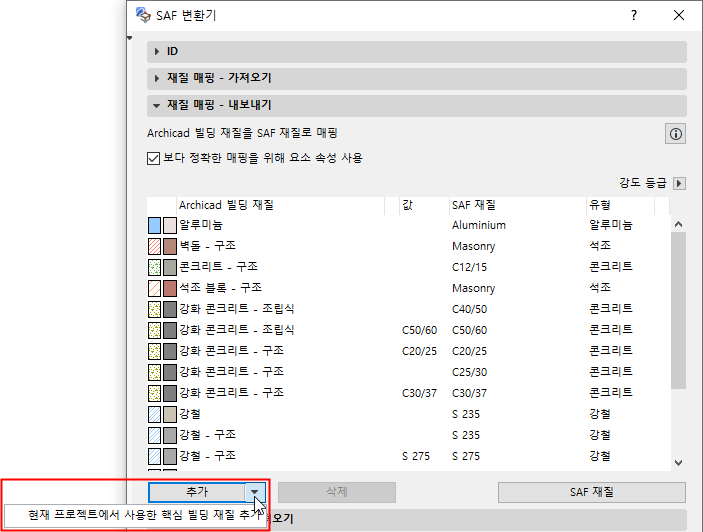
Task: Click the C25/30 SAF material cell
Action: coord(469,372)
